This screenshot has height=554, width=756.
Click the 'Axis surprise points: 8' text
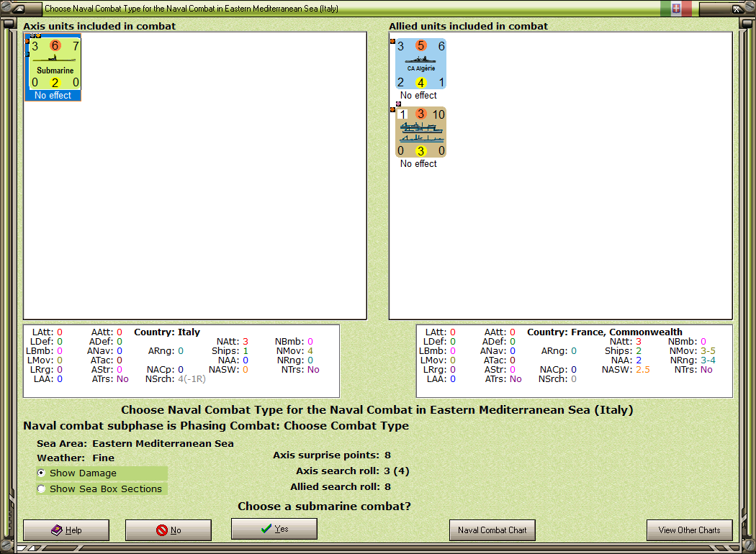[332, 455]
